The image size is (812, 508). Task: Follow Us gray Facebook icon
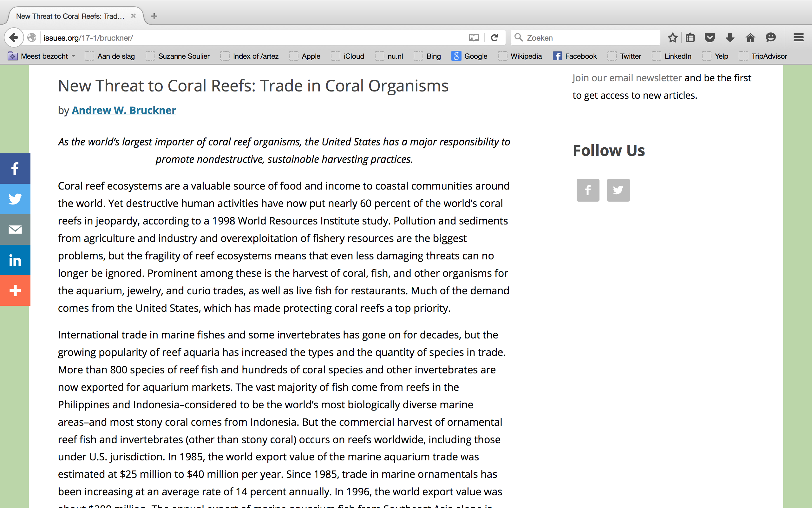[x=588, y=190]
